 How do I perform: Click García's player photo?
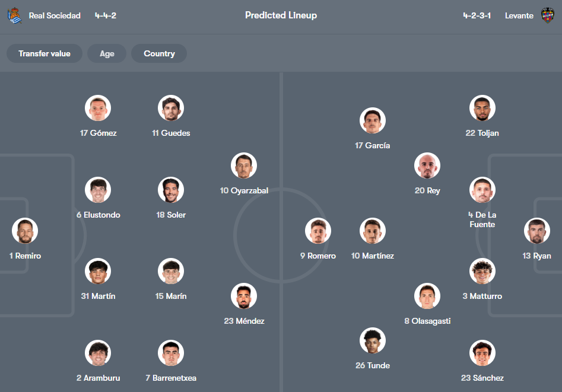pyautogui.click(x=372, y=120)
